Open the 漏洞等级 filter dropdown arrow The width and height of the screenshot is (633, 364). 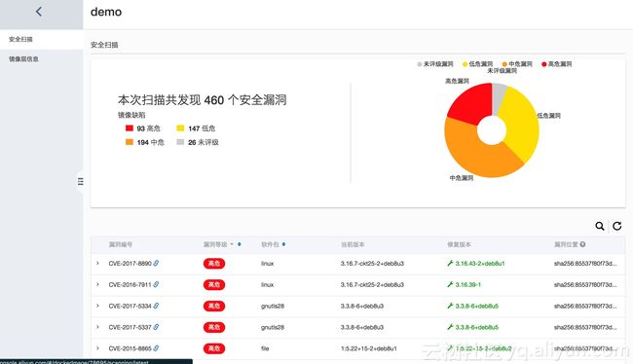point(232,244)
